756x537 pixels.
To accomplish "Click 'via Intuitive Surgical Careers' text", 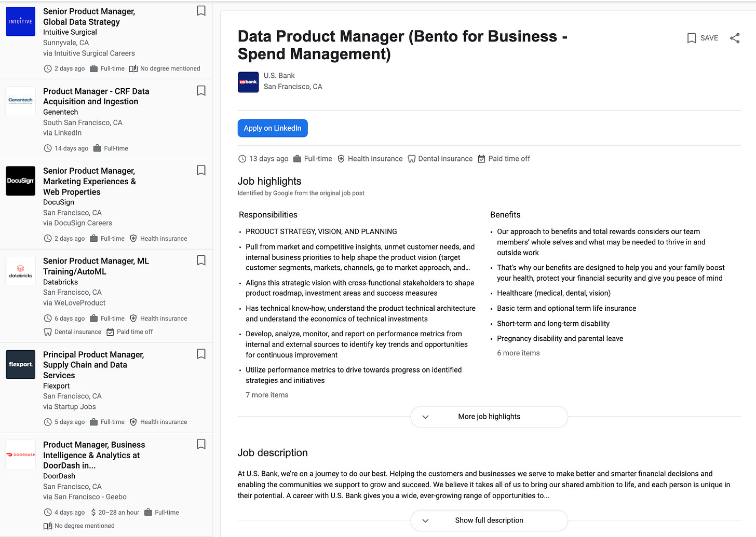I will tap(89, 53).
